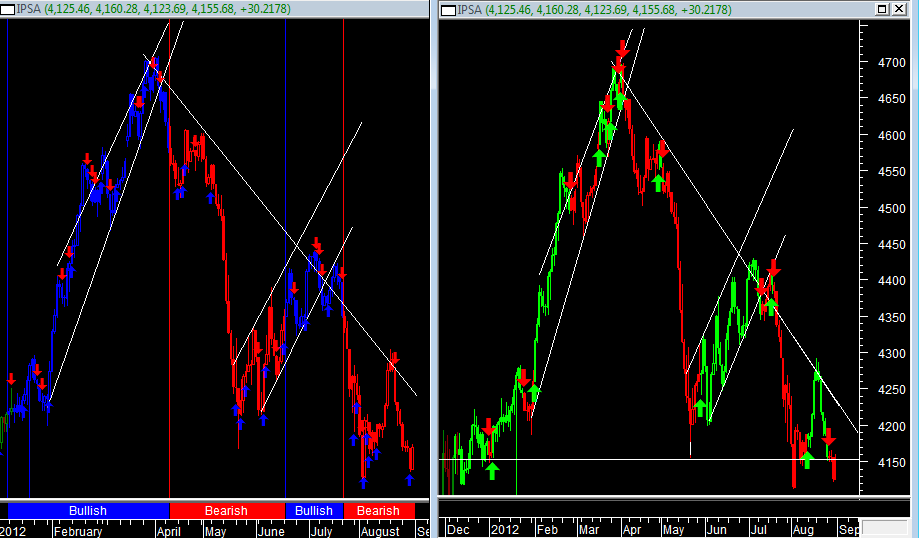Click the 4650 price scale label
Image resolution: width=919 pixels, height=538 pixels.
[891, 99]
